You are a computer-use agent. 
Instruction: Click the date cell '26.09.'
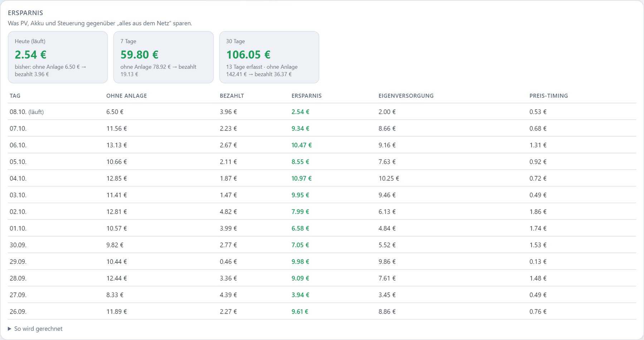point(18,311)
